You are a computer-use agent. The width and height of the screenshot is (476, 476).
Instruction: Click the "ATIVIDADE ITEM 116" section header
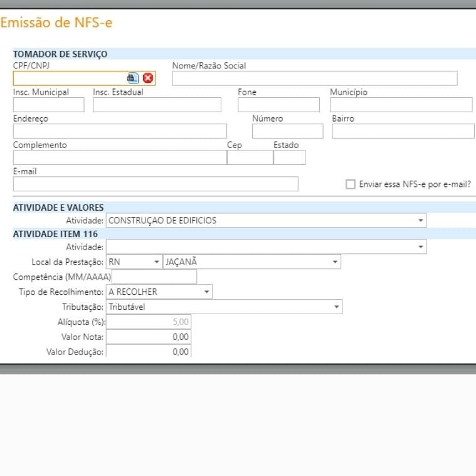click(55, 234)
